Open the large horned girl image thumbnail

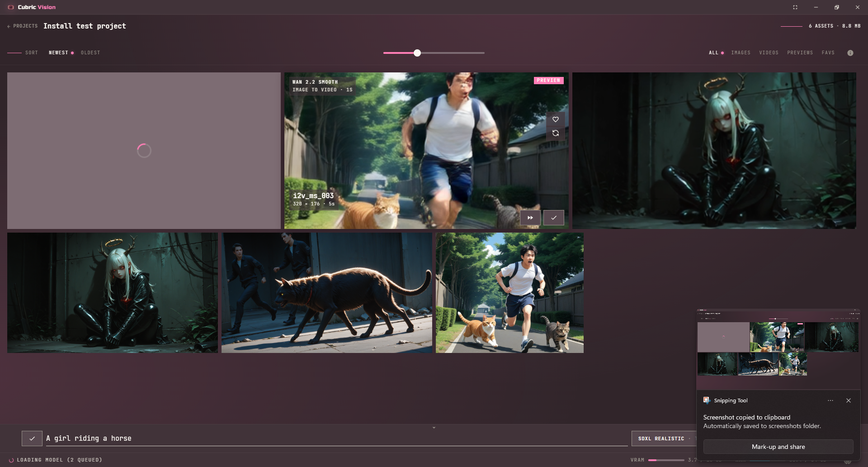(x=714, y=151)
